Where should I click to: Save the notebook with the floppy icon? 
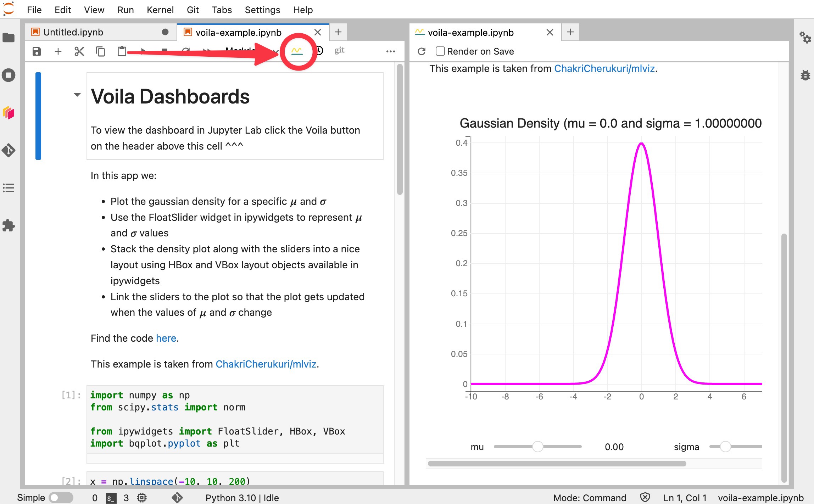(x=37, y=51)
